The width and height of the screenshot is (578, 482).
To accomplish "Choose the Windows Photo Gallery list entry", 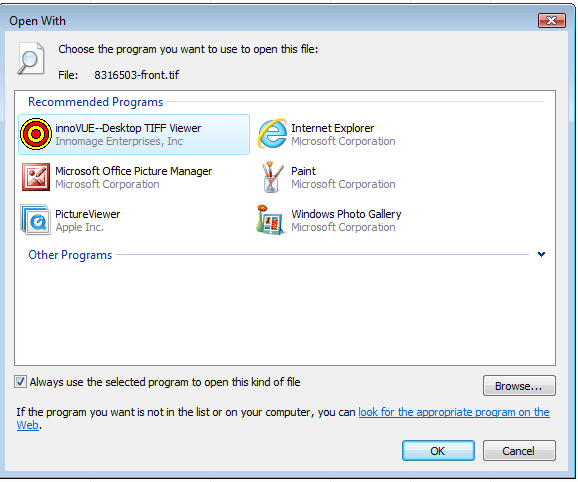I will [329, 220].
